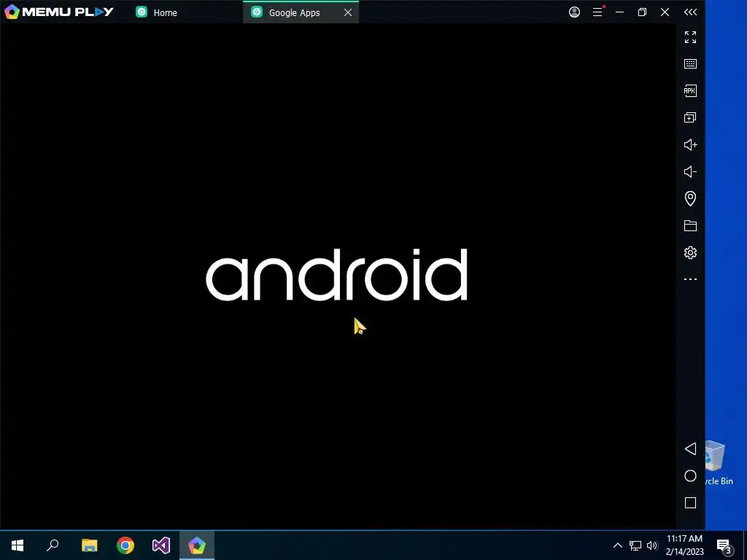This screenshot has width=747, height=560.
Task: Close the Google Apps tab
Action: (x=348, y=12)
